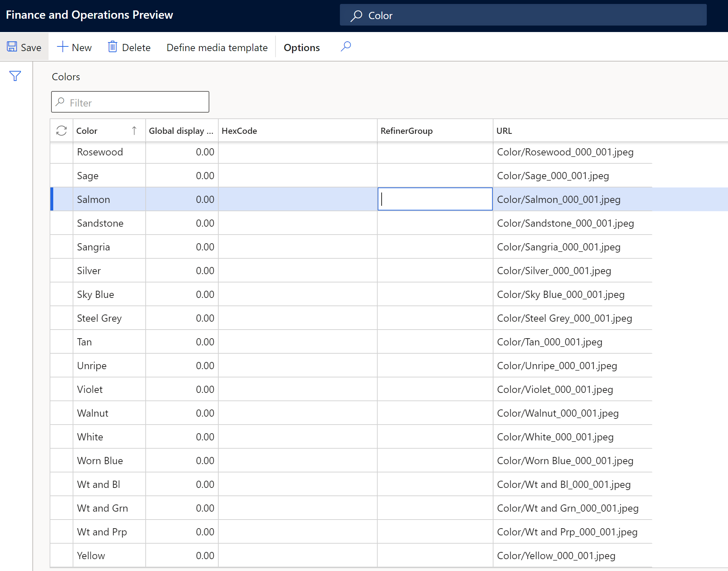
Task: Expand the Options menu item
Action: tap(302, 47)
